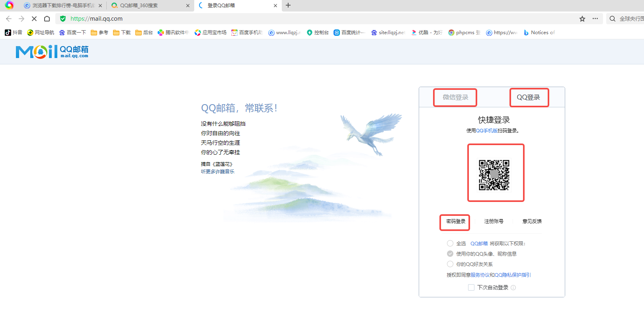This screenshot has height=322, width=644.
Task: Open the 百度一下 bookmark
Action: 72,33
